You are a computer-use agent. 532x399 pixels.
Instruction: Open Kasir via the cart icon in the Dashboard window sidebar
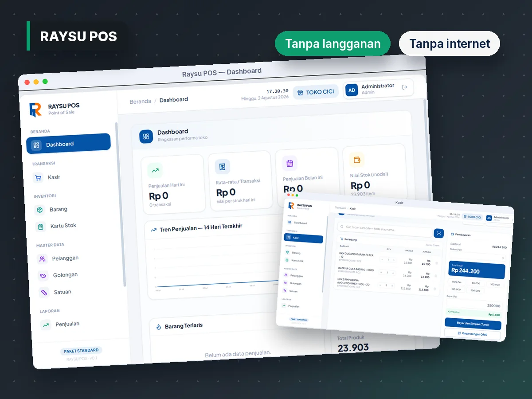tap(38, 177)
